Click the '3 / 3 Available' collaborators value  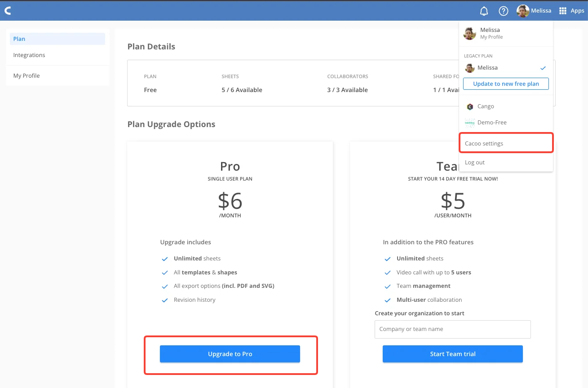[x=348, y=90]
